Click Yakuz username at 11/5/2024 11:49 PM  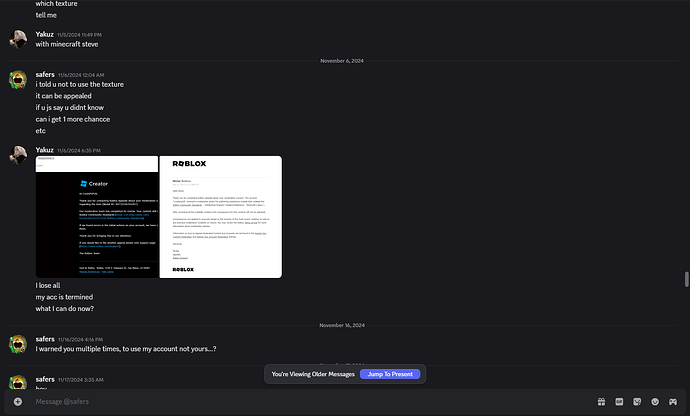click(x=44, y=34)
